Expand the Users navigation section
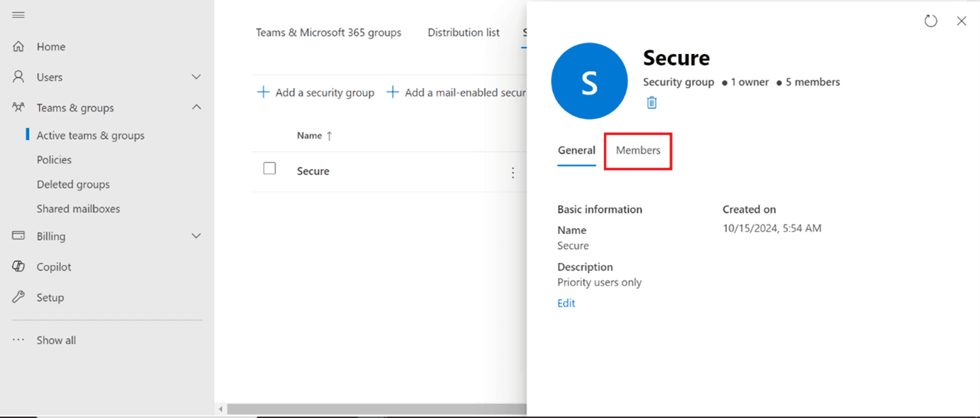The image size is (980, 418). coord(196,77)
